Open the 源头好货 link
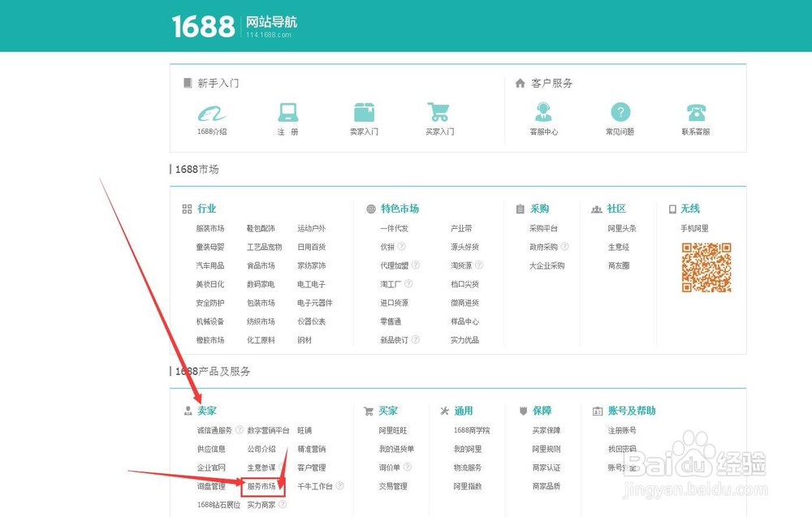 (464, 247)
